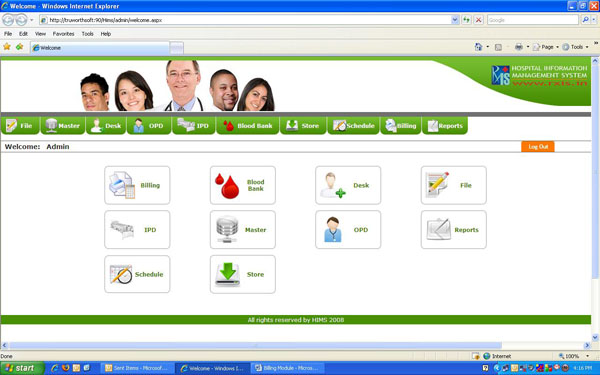This screenshot has width=600, height=375.
Task: Expand the search provider dropdown arrow
Action: pos(594,20)
